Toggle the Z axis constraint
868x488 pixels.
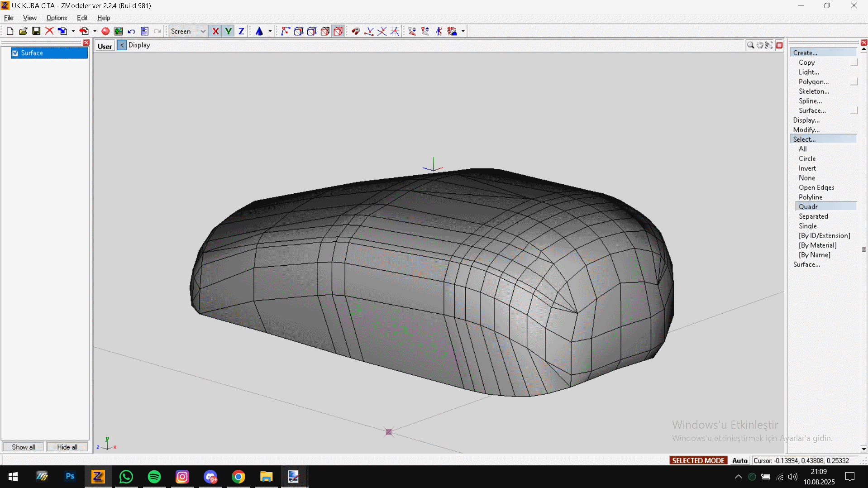click(241, 31)
